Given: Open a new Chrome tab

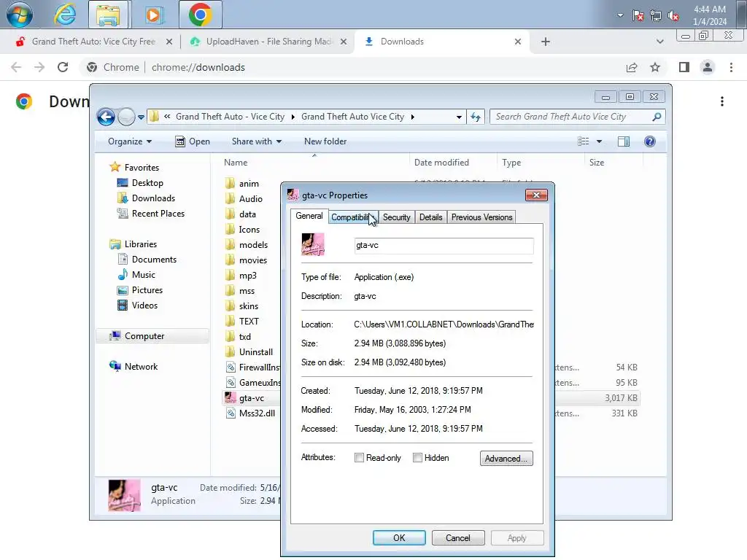Looking at the screenshot, I should point(546,42).
